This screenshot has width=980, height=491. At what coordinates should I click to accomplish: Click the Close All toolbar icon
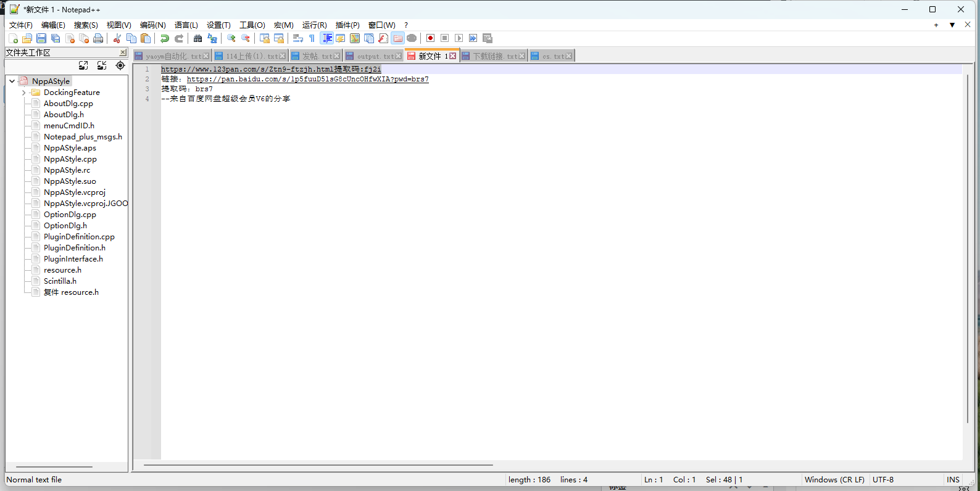point(84,38)
